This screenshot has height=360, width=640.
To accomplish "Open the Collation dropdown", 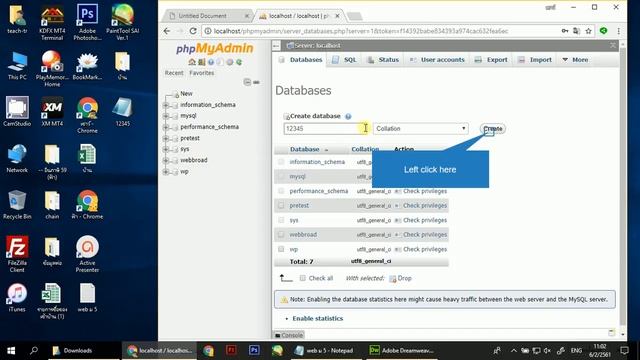I will [x=420, y=129].
